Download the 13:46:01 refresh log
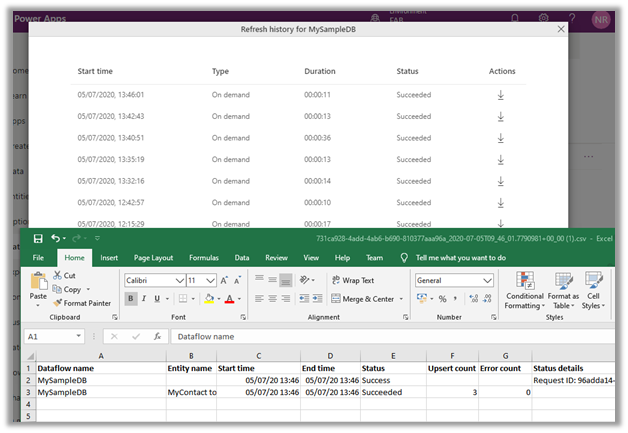Viewport: 628px width, 433px height. pos(500,95)
